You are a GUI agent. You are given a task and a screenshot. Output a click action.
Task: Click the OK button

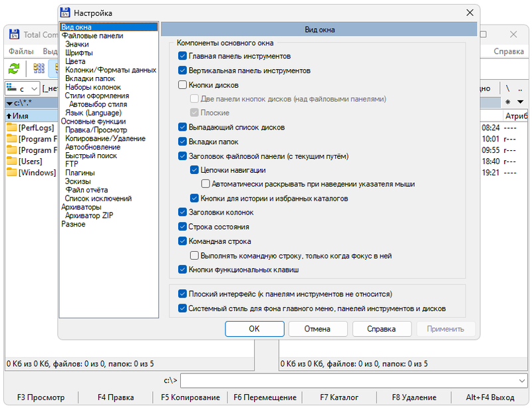(255, 329)
